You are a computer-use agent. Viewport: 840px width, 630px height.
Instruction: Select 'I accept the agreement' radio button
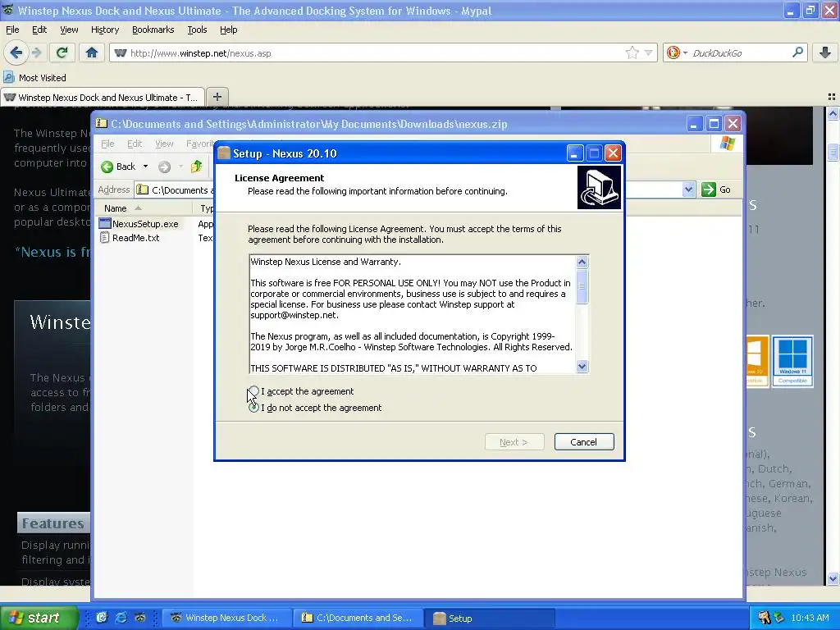tap(254, 391)
